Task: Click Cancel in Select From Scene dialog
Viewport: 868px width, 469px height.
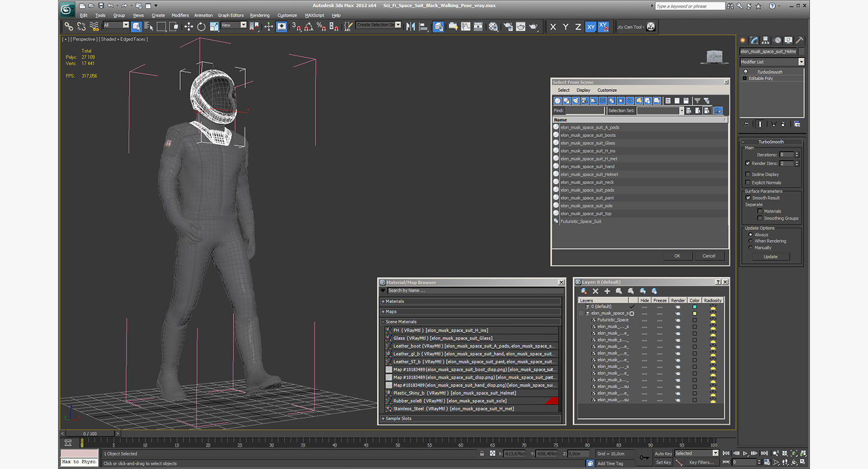Action: (709, 256)
